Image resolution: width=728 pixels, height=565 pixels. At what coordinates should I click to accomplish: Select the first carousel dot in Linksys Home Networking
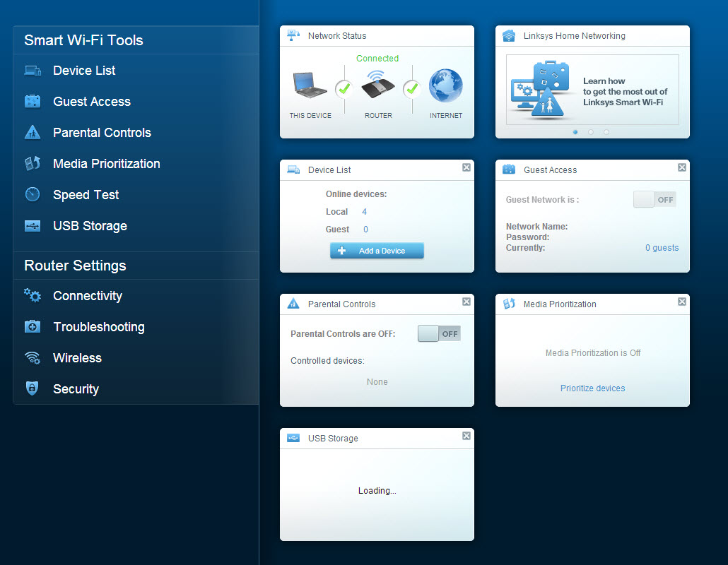(575, 132)
